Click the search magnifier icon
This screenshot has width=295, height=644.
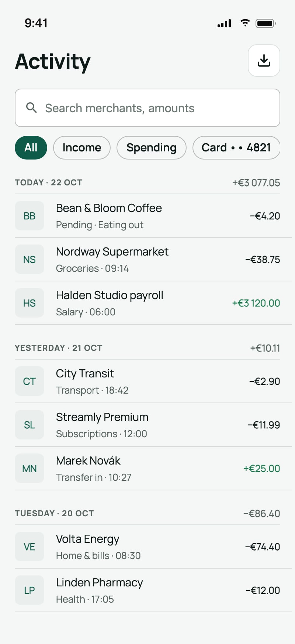[32, 108]
